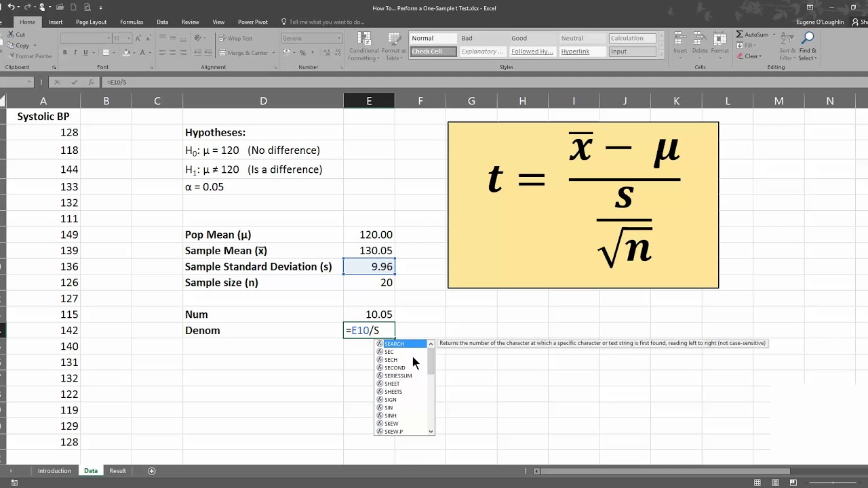Click the Cut scissors button
The height and width of the screenshot is (488, 868).
tap(16, 35)
